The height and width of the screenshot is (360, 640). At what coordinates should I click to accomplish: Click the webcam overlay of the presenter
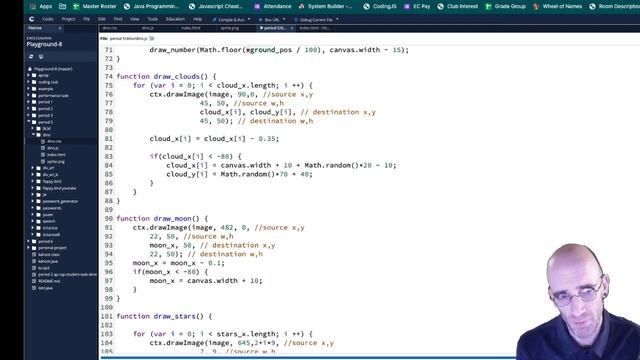(x=578, y=302)
